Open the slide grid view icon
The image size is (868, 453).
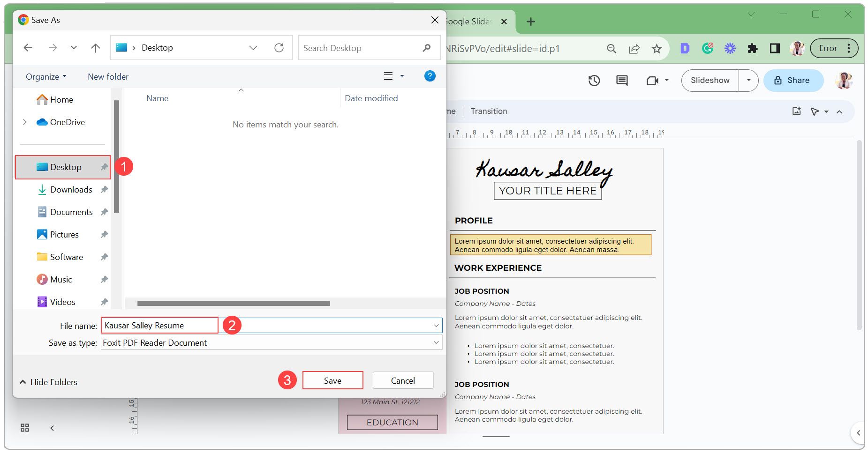[x=25, y=427]
